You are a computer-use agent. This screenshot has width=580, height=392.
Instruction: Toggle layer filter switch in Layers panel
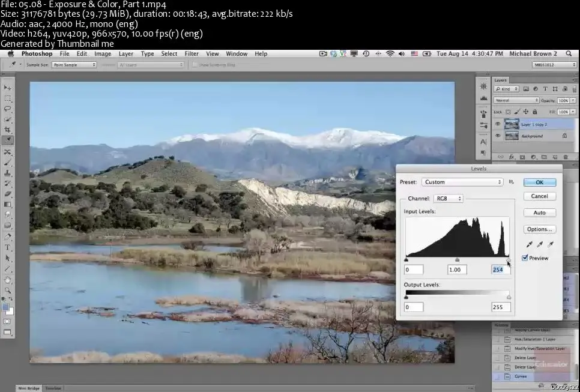coord(575,89)
